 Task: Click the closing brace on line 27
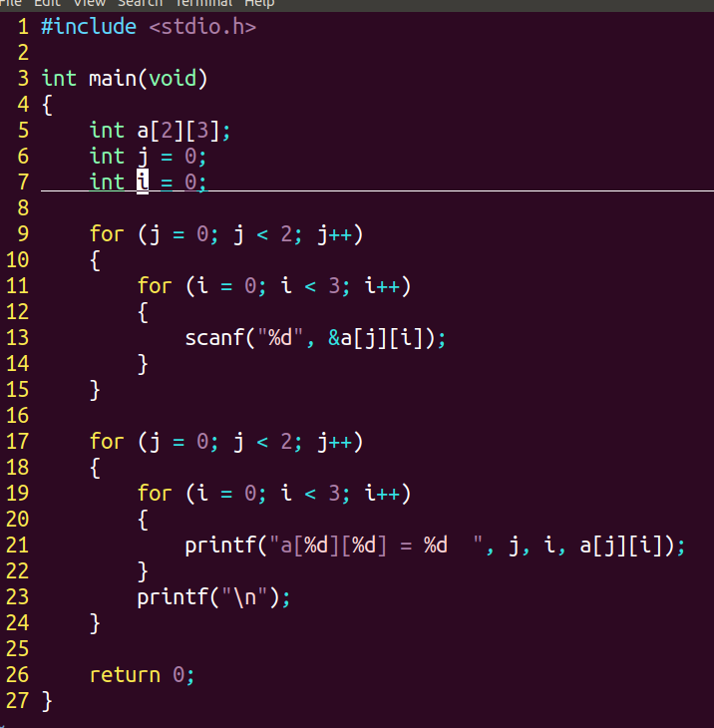click(x=47, y=701)
